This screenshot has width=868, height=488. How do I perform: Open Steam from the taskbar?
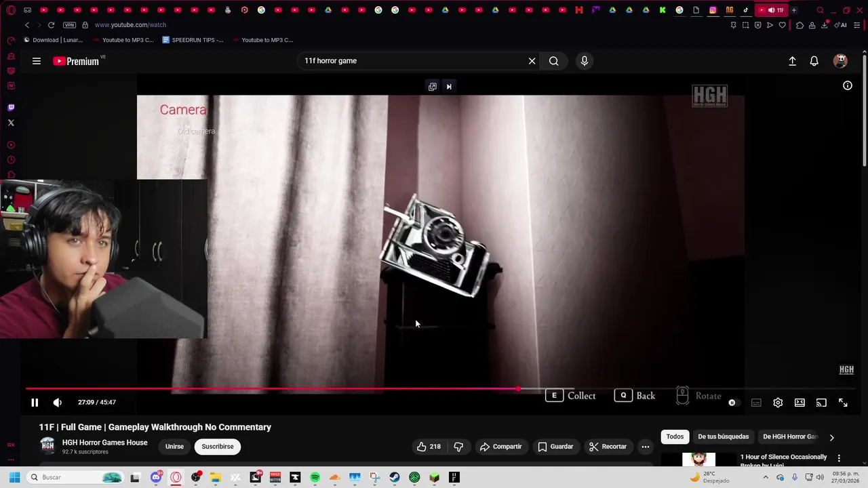pyautogui.click(x=395, y=477)
